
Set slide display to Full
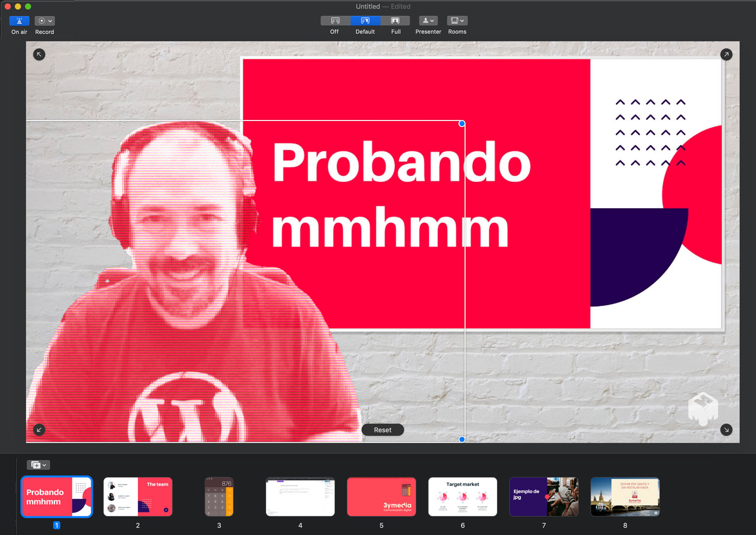click(x=396, y=21)
